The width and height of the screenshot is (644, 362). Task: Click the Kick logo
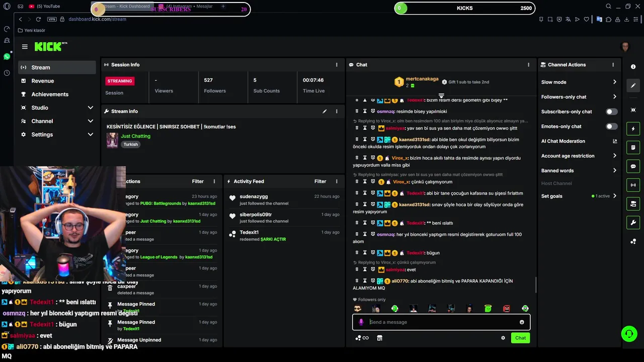pos(50,46)
